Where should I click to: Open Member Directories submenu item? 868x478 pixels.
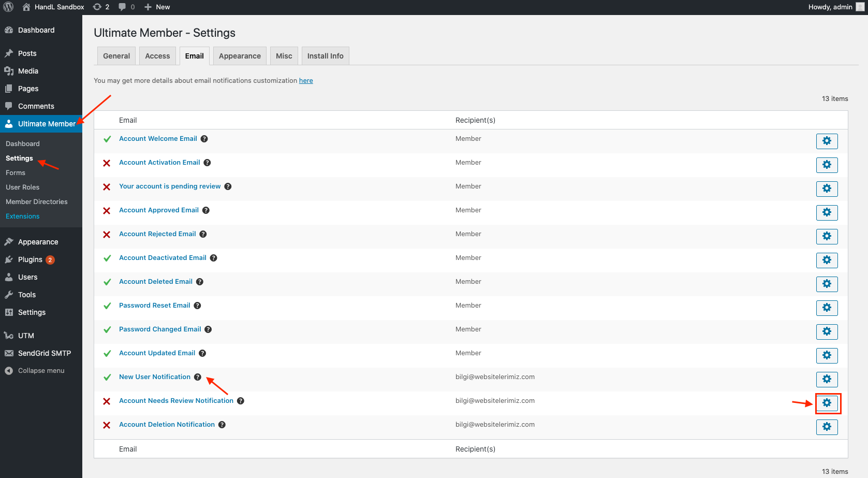37,202
